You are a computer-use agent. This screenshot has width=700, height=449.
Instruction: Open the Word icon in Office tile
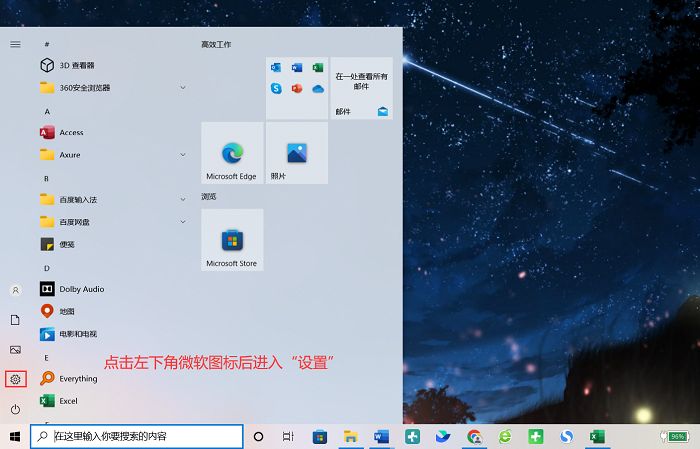(x=297, y=67)
